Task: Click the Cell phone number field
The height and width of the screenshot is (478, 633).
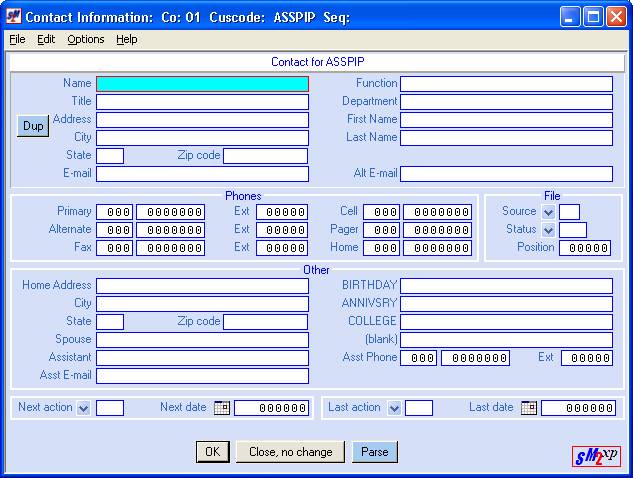Action: tap(438, 212)
